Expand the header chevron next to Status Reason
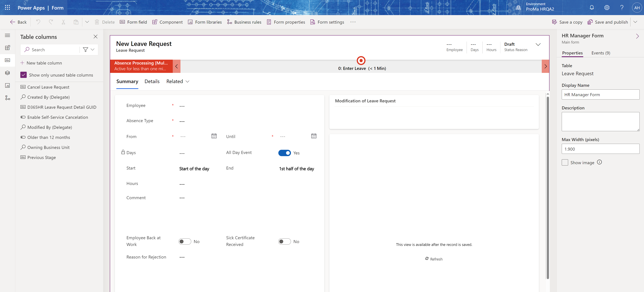This screenshot has width=644, height=292. tap(538, 44)
